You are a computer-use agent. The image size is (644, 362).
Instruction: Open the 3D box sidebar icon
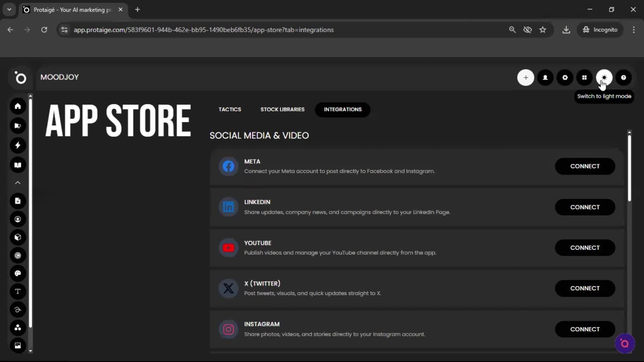[x=18, y=237]
